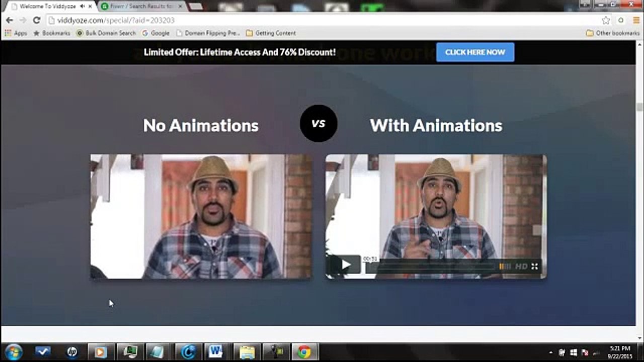Open the Apps bookmarks shortcut
The width and height of the screenshot is (644, 362).
coord(16,33)
